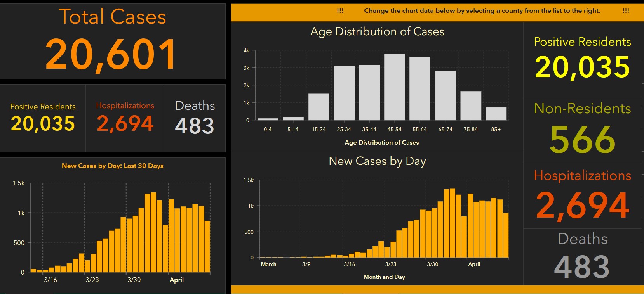This screenshot has width=644, height=294.
Task: Click the Month and Day axis caption
Action: tap(384, 277)
